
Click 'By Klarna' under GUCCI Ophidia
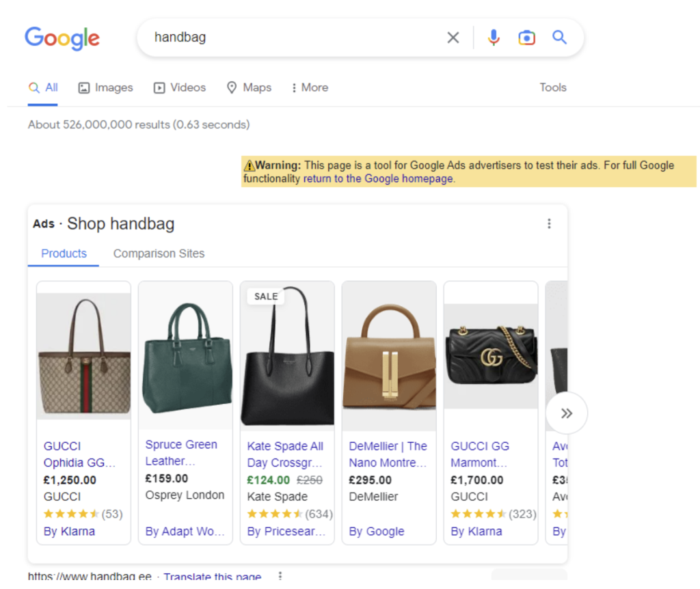[x=69, y=531]
